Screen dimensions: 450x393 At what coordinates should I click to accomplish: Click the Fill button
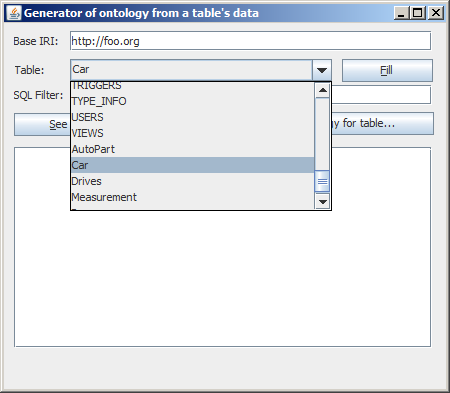[387, 70]
